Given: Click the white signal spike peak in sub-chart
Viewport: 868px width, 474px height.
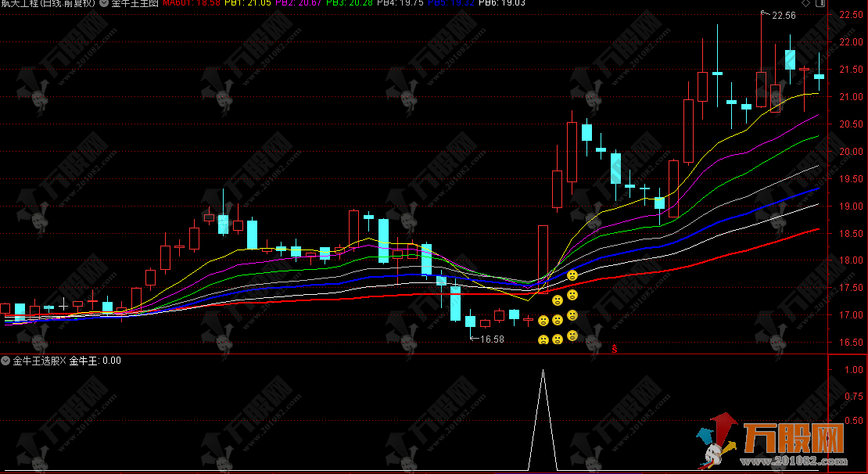Looking at the screenshot, I should tap(543, 371).
